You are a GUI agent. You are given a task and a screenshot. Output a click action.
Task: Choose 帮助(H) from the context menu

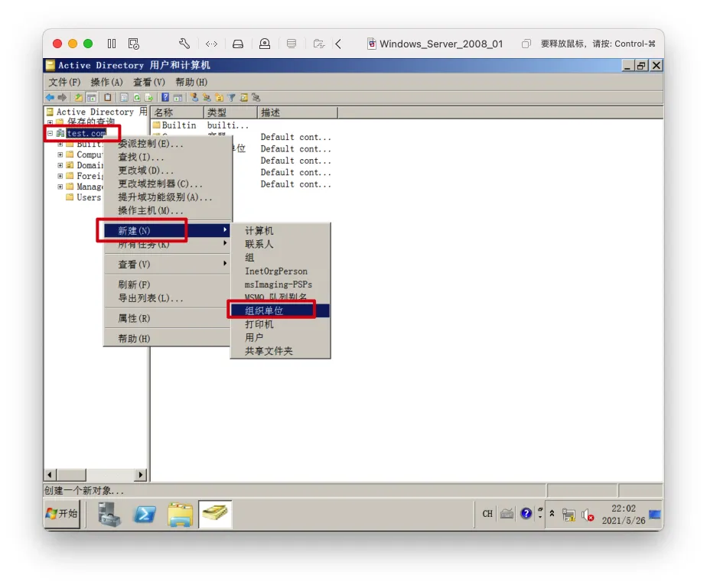[168, 339]
